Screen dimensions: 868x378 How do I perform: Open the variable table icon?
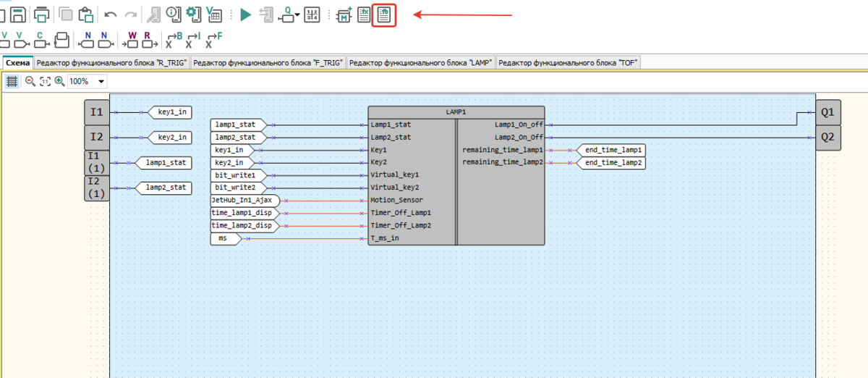point(214,14)
